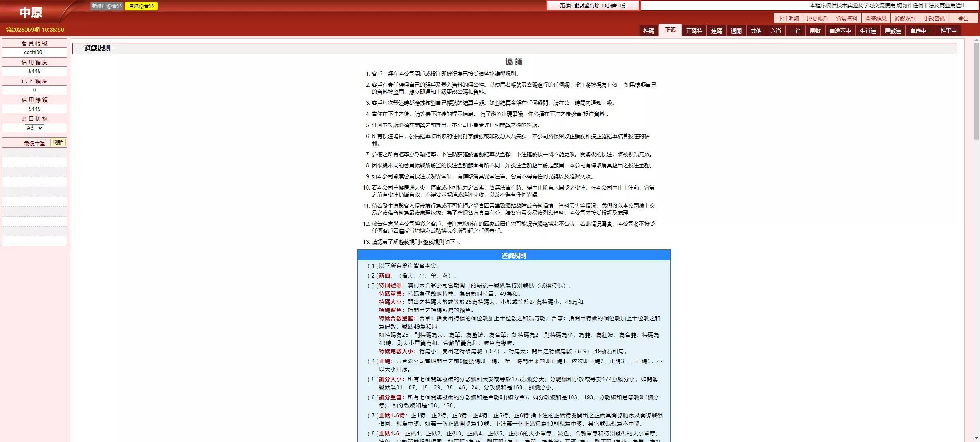Toggle to the 香港⑥合彩 lottery
The height and width of the screenshot is (442, 980).
click(141, 6)
